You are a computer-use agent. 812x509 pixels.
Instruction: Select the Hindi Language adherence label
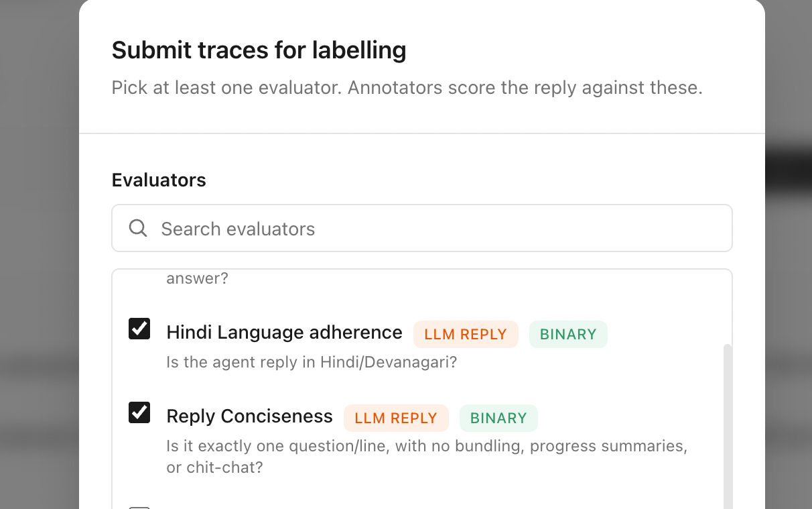pos(284,333)
